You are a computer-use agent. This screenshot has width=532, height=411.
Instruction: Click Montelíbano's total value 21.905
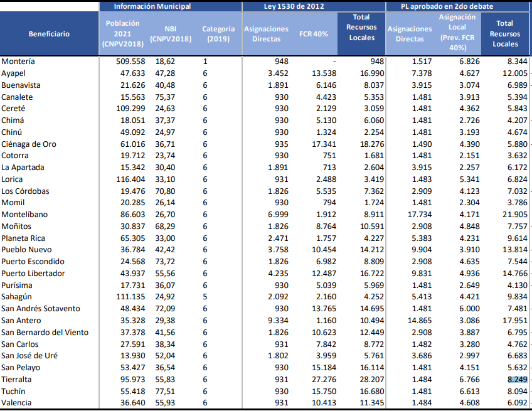(514, 215)
